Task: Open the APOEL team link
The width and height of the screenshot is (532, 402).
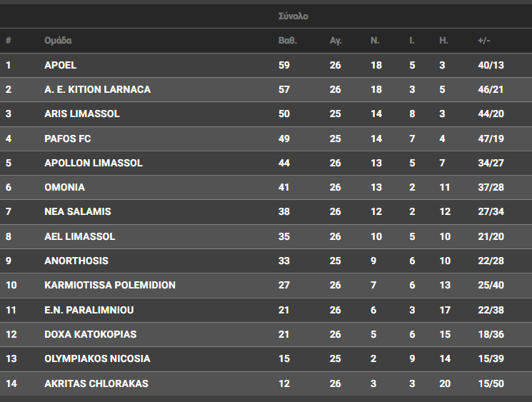Action: coord(61,65)
